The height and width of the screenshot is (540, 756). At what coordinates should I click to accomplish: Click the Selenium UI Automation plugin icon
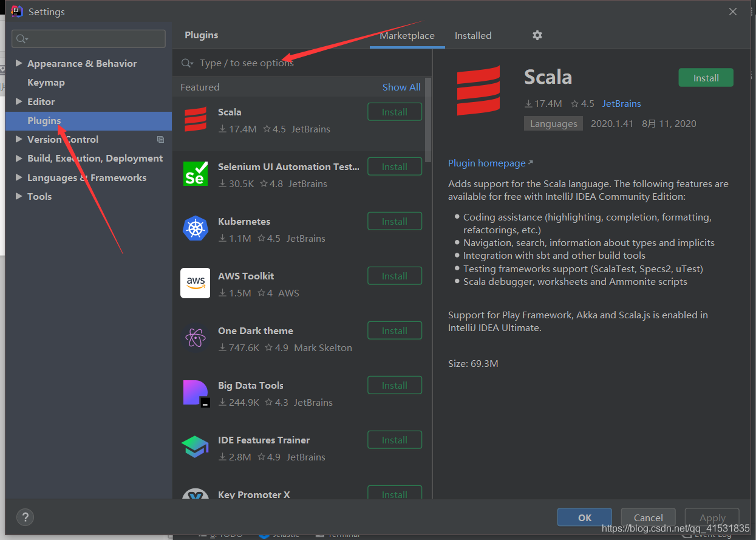point(196,174)
